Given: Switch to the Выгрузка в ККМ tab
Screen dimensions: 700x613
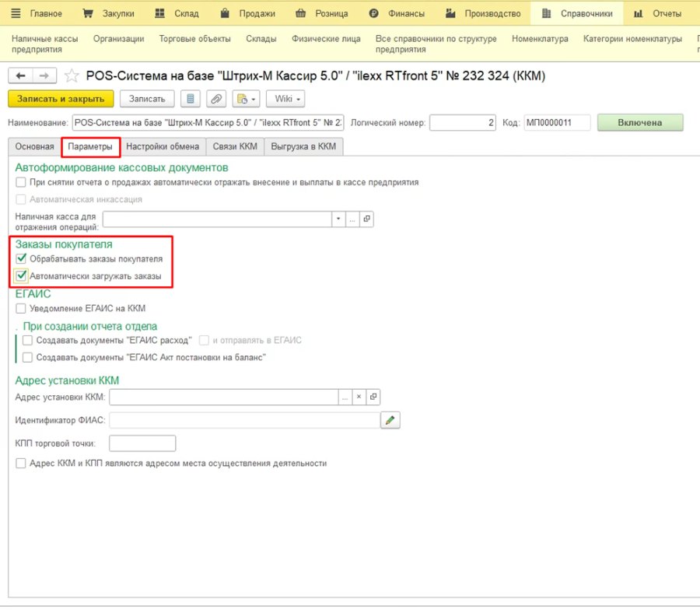Looking at the screenshot, I should pyautogui.click(x=303, y=146).
